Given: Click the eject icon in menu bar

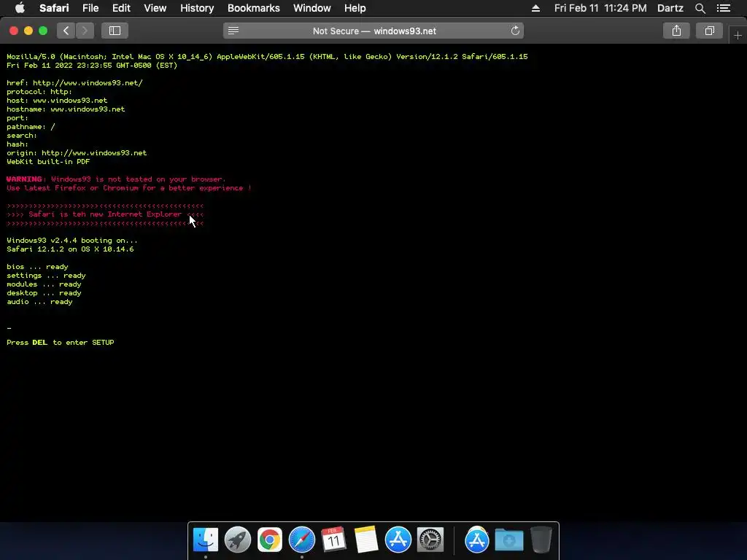Looking at the screenshot, I should pos(535,8).
